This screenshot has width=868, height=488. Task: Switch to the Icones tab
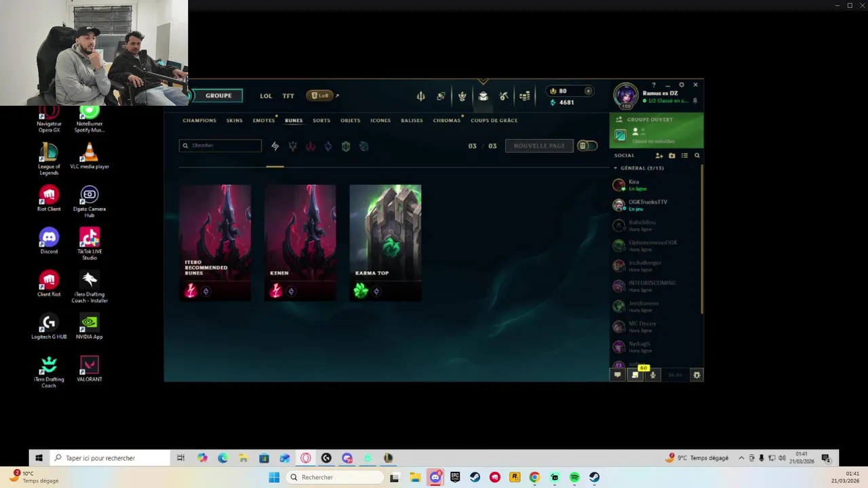[380, 121]
